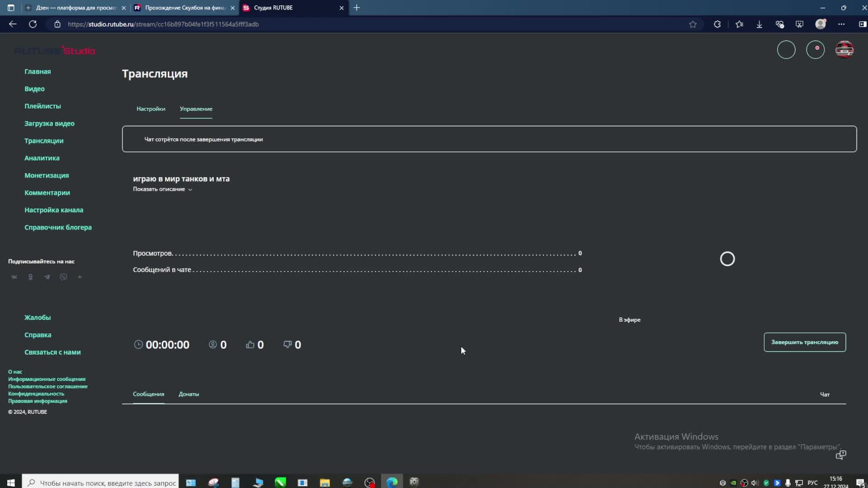Click the channel avatar with red car
The width and height of the screenshot is (868, 488).
844,50
